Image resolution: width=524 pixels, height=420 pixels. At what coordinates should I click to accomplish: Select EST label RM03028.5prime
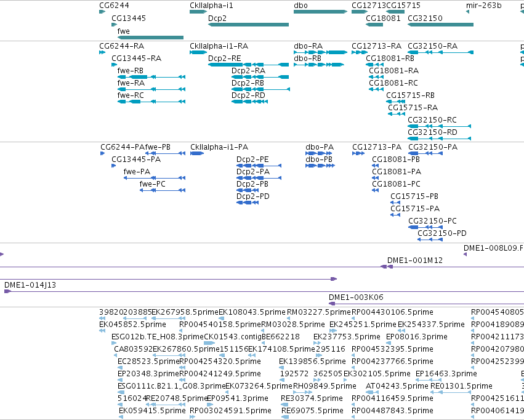tap(292, 325)
